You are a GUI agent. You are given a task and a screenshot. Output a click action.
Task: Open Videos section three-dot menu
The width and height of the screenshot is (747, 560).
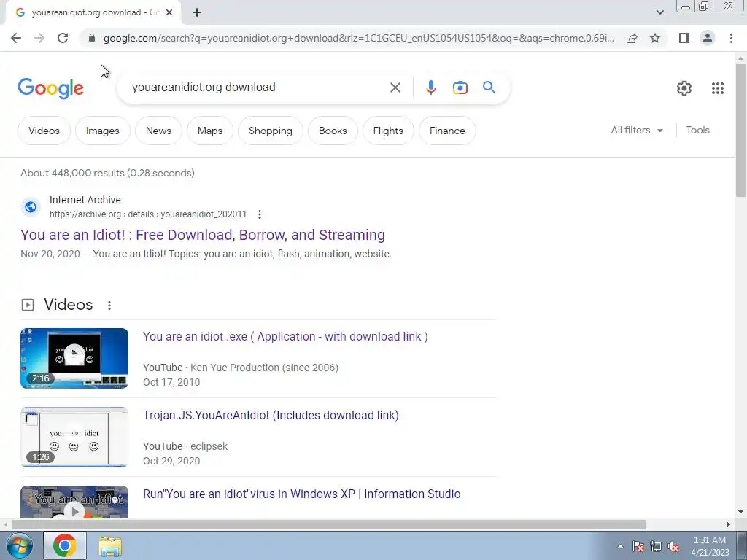point(109,306)
